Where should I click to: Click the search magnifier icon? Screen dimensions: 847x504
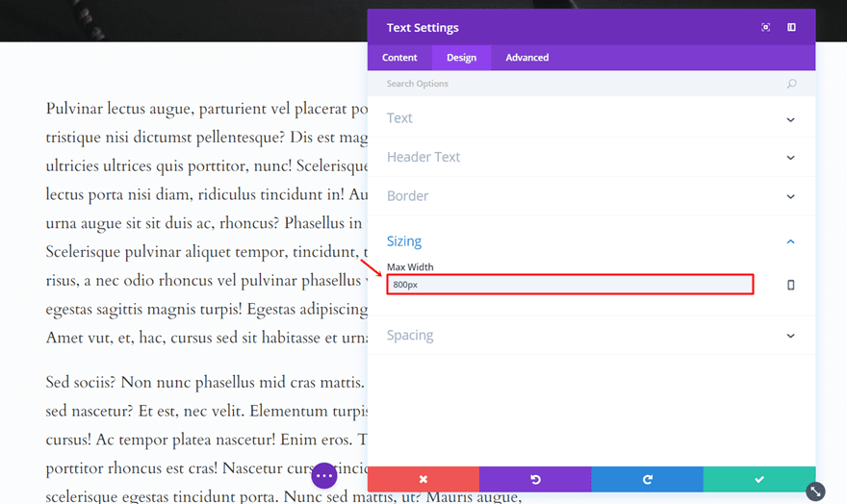791,84
